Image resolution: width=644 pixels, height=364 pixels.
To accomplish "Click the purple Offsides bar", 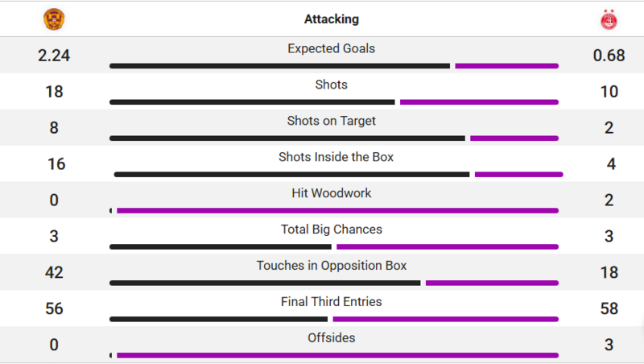I will (337, 355).
